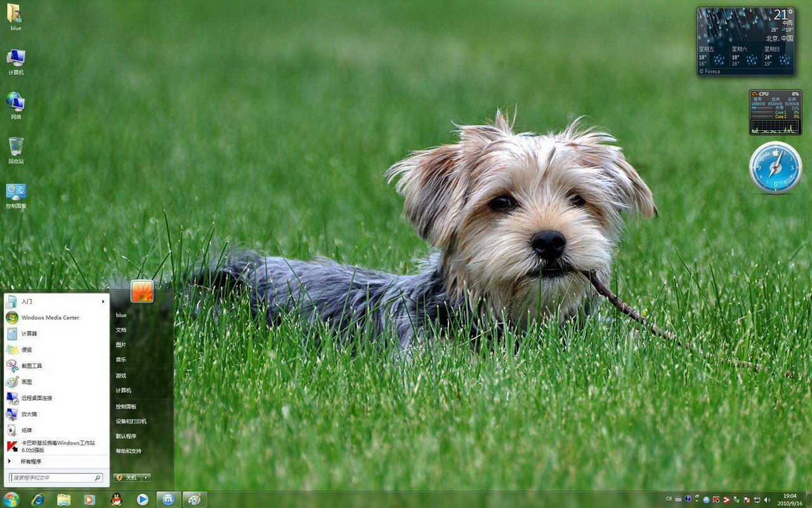Click the 关机 shutdown button
The width and height of the screenshot is (812, 508).
[x=127, y=478]
